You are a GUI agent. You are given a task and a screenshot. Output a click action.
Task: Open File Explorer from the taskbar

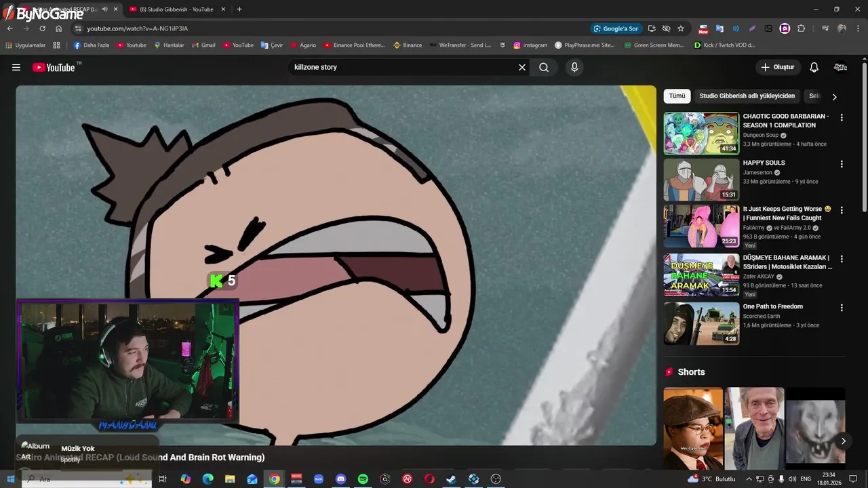[230, 479]
